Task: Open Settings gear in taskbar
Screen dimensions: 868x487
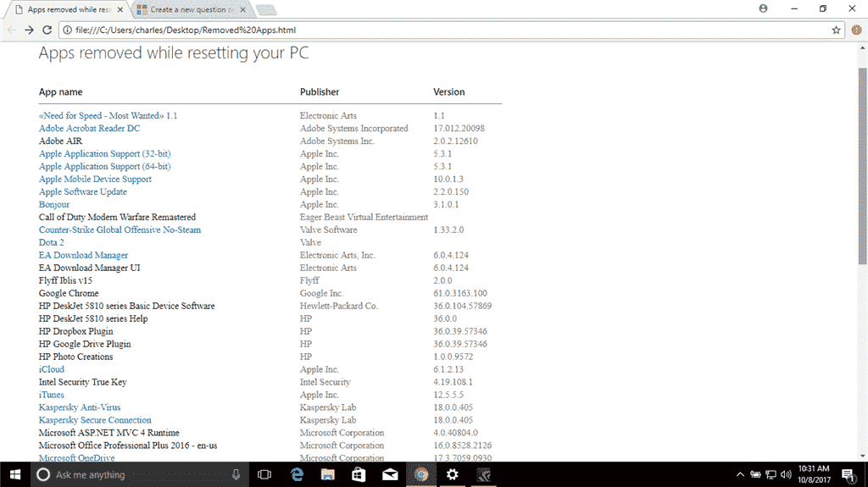Action: pos(453,474)
